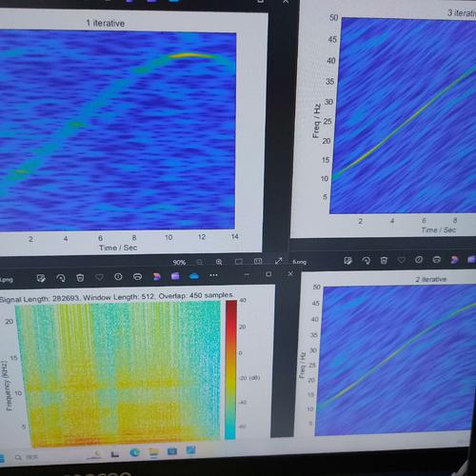Image resolution: width=476 pixels, height=476 pixels.
Task: Click Edit image icon in bottom-left Photos window
Action: [x=41, y=278]
